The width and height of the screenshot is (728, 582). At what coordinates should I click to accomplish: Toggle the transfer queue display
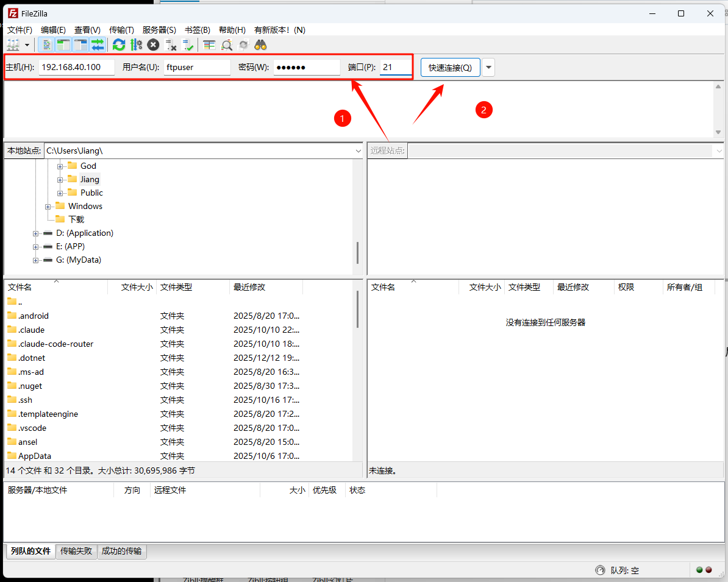(x=98, y=44)
